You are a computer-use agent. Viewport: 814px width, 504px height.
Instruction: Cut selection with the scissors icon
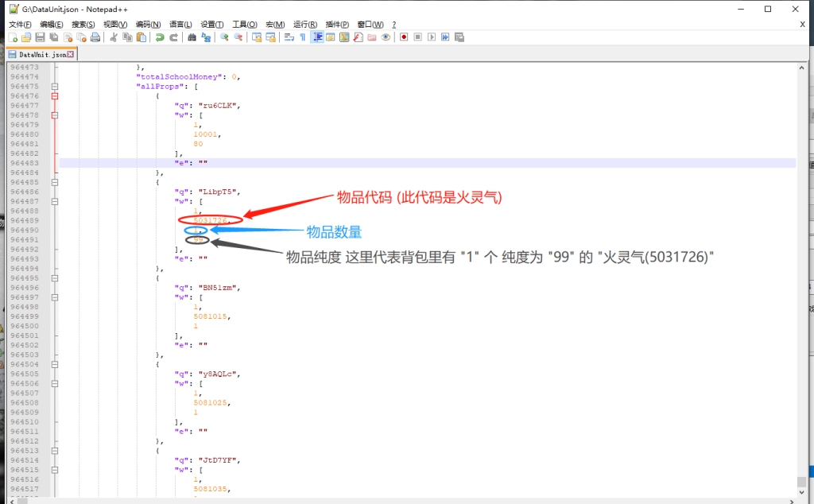(114, 37)
